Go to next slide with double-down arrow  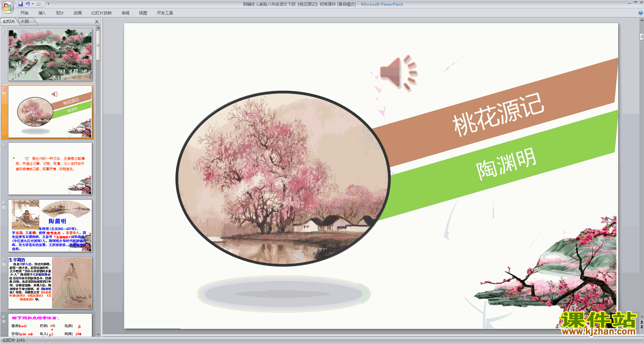pyautogui.click(x=642, y=327)
